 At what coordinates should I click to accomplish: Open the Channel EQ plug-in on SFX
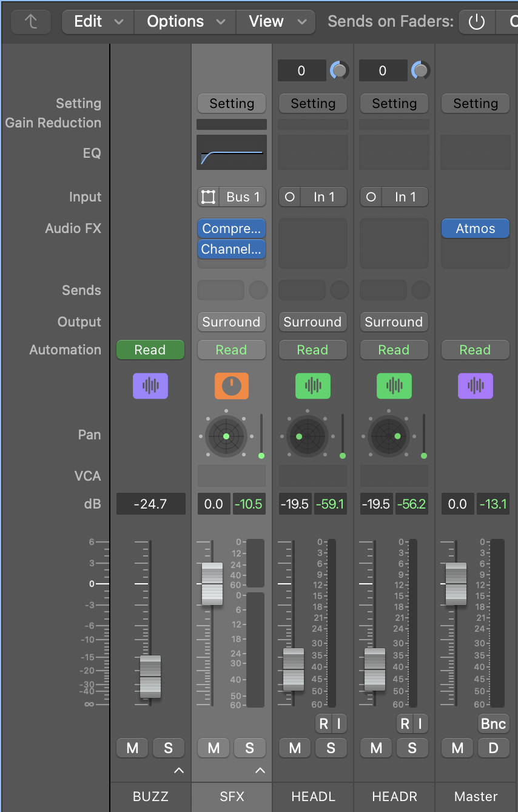pos(232,249)
